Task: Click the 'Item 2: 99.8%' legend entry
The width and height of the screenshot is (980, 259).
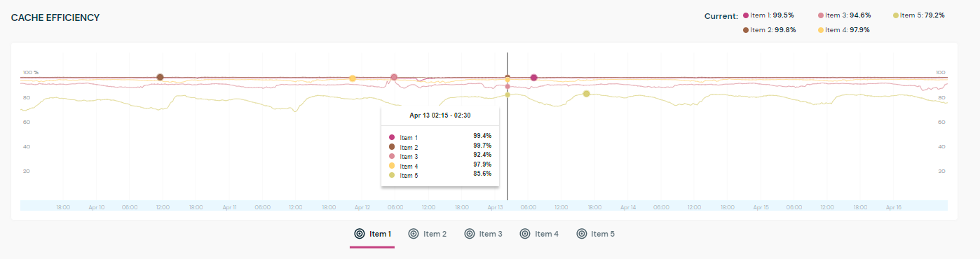Action: coord(769,30)
